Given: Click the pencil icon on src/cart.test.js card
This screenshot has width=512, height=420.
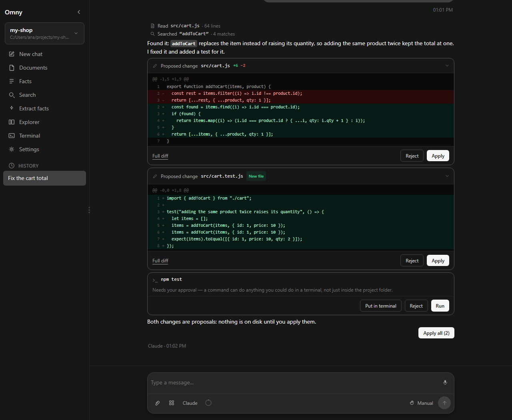Looking at the screenshot, I should [155, 176].
